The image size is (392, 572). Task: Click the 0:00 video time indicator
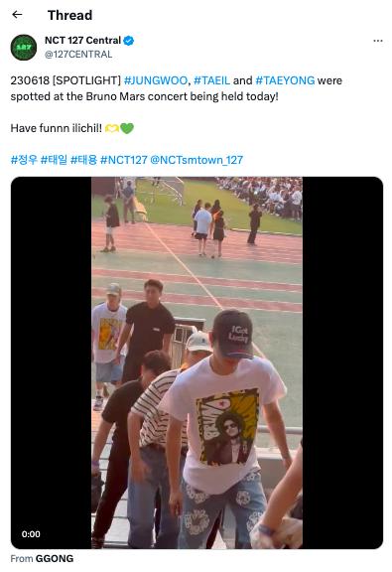tap(31, 534)
